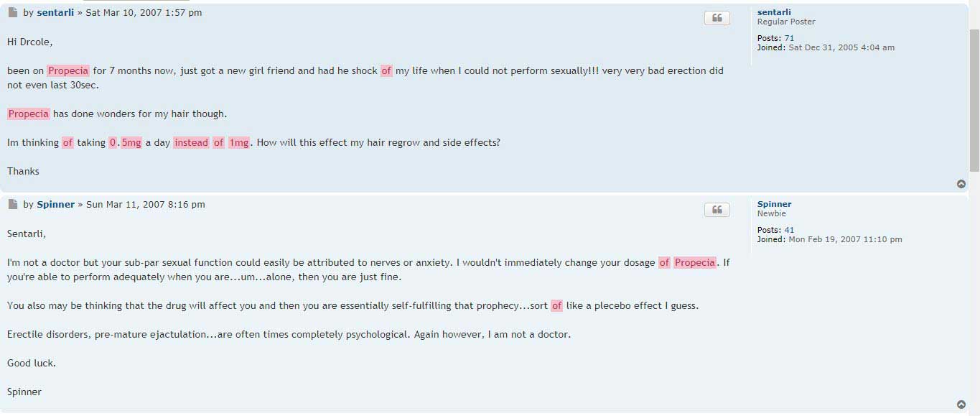Open Spinner's profile in the right sidebar
Viewport: 980px width, 416px height.
pos(774,204)
